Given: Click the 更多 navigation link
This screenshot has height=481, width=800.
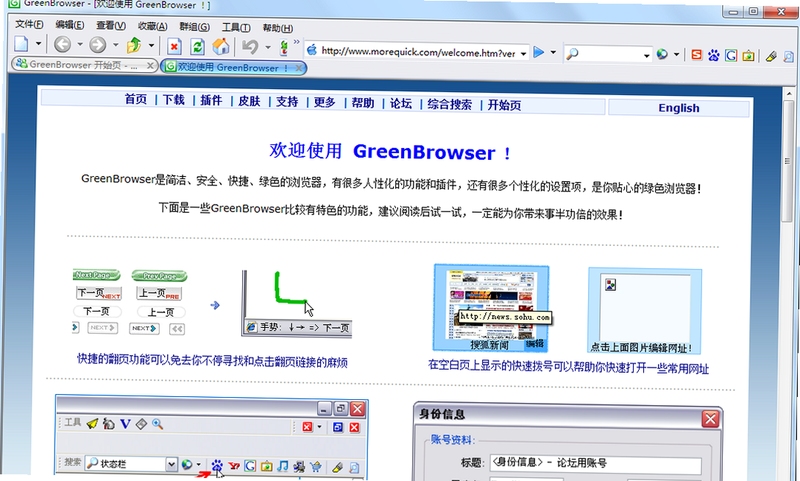Looking at the screenshot, I should 324,103.
